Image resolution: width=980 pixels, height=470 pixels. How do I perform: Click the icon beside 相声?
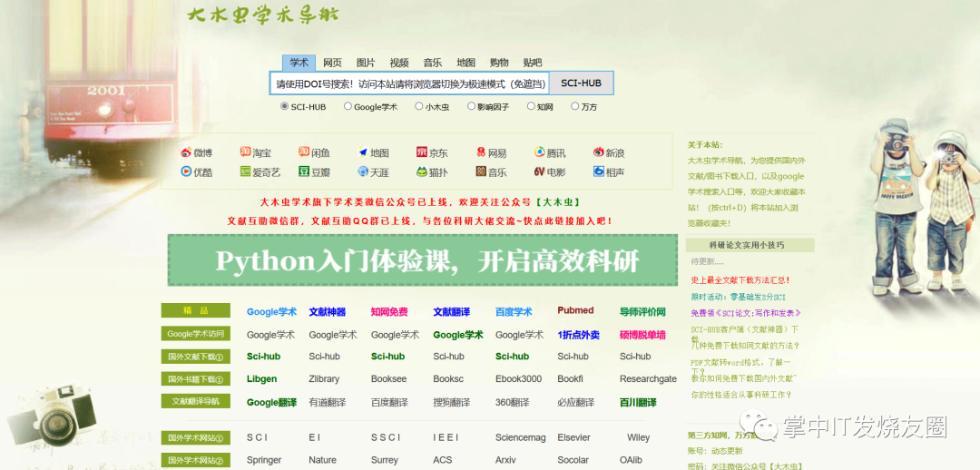coord(599,171)
